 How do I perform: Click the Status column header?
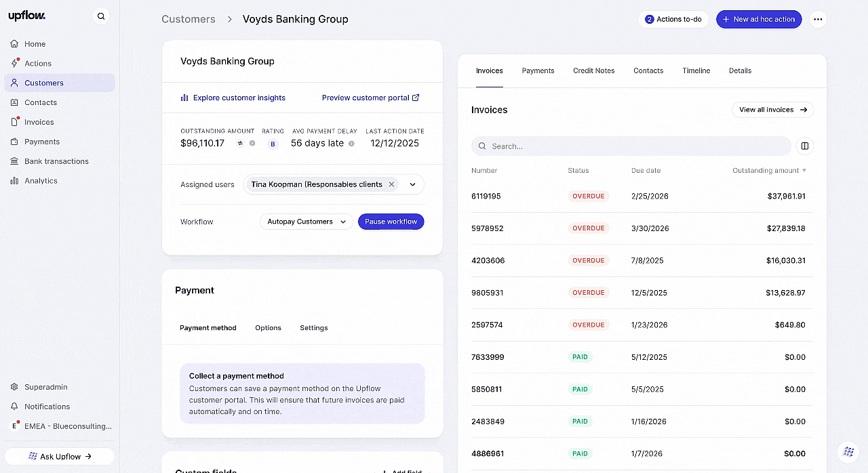(x=578, y=171)
